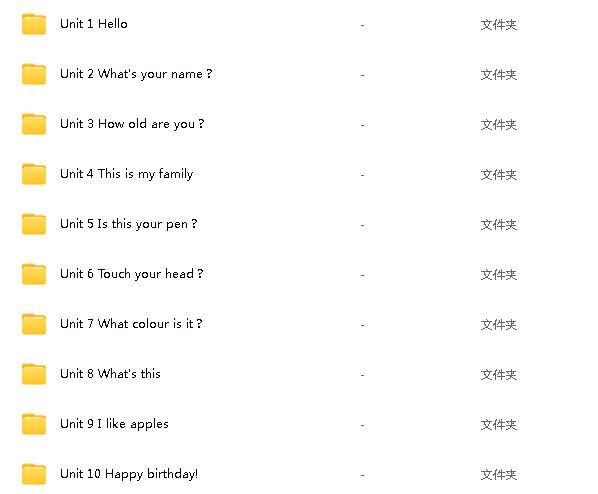Click the size dash in Unit 4 row
598x494 pixels.
362,175
